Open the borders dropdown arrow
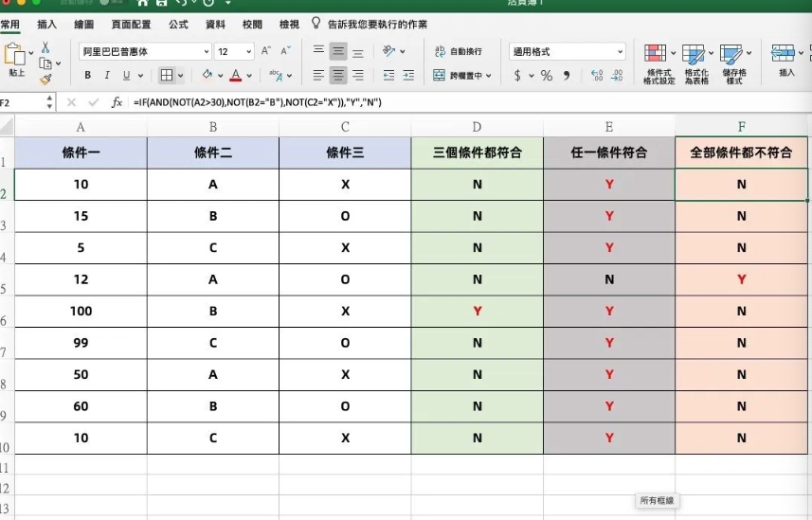Viewport: 812px width, 520px height. point(180,76)
